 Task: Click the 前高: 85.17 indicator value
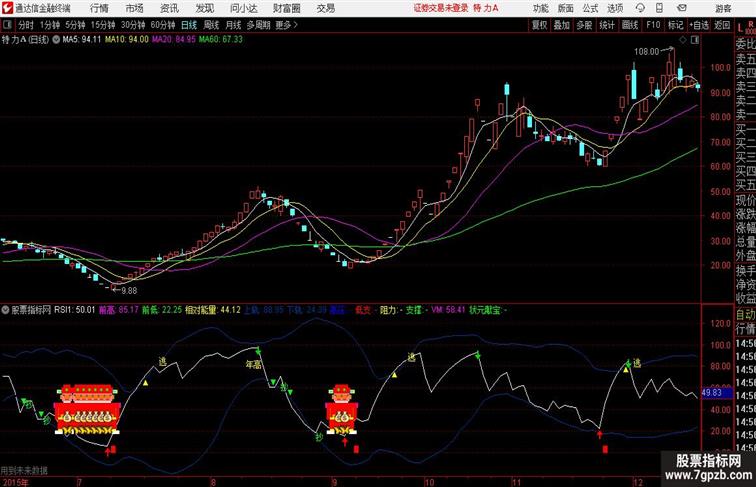click(119, 310)
